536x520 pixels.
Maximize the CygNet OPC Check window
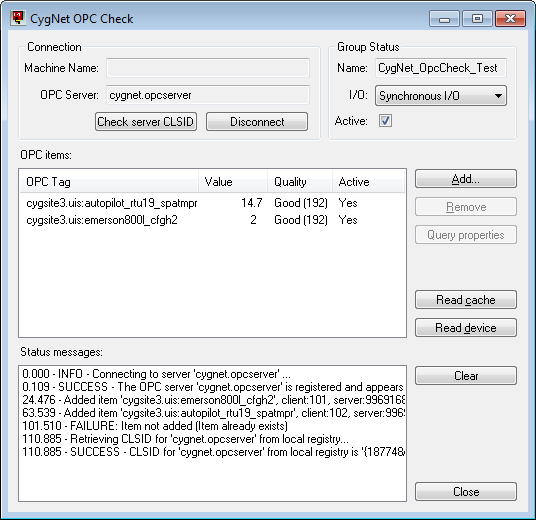click(x=477, y=18)
